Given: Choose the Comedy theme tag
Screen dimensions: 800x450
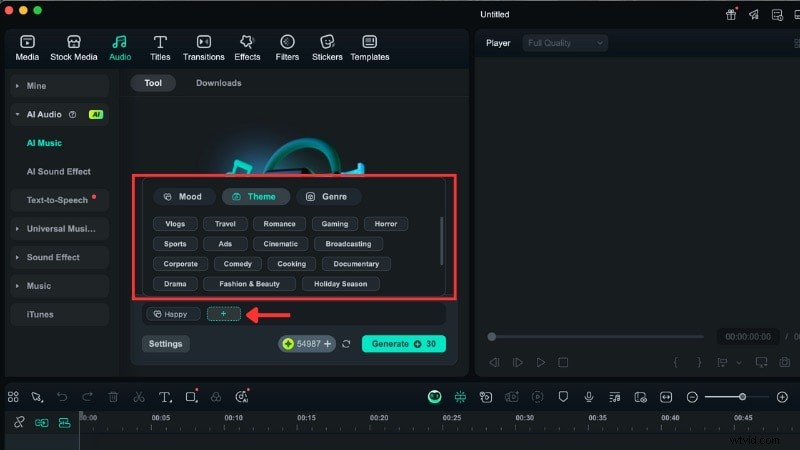Looking at the screenshot, I should pos(237,264).
